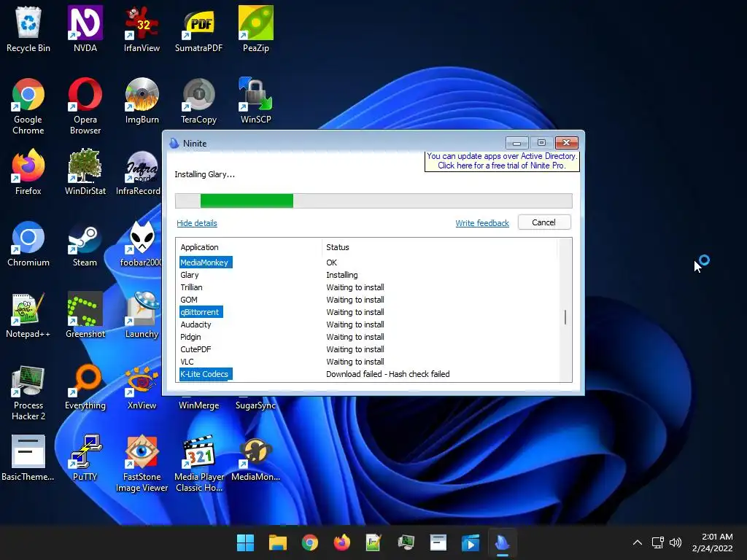Open the taskbar clock and date
The image size is (747, 560).
click(x=712, y=542)
